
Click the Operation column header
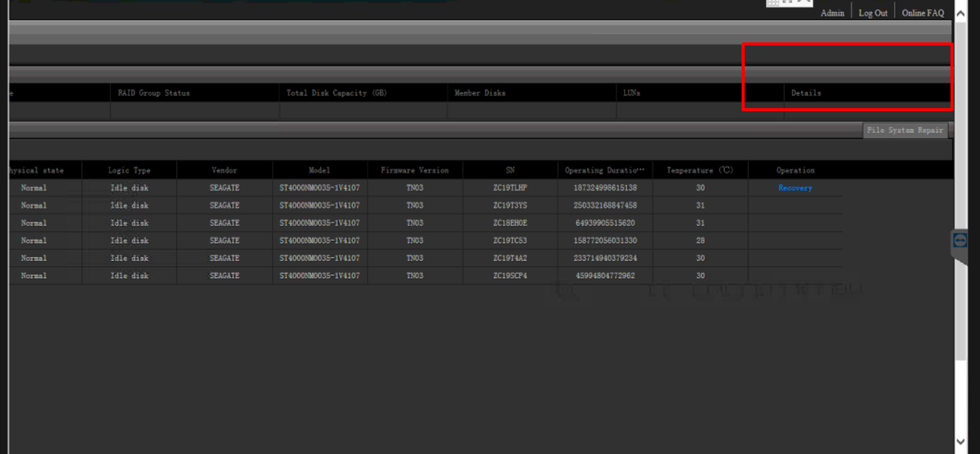tap(795, 170)
